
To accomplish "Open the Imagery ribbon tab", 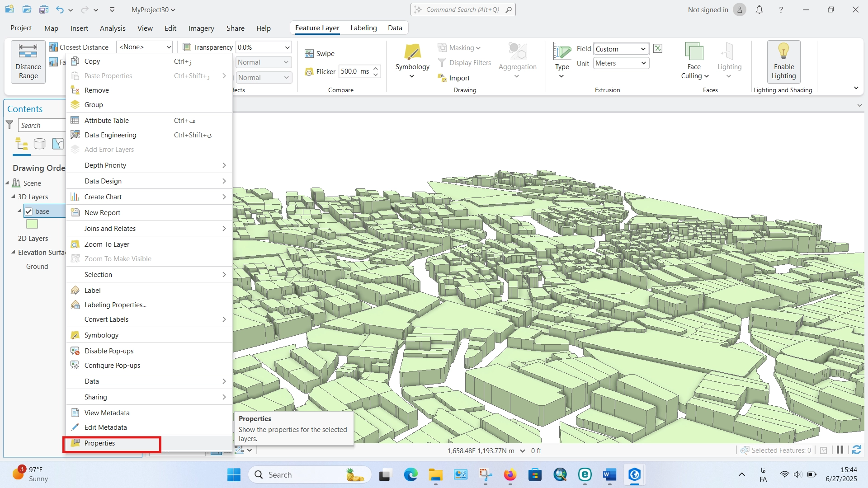I will (x=201, y=28).
